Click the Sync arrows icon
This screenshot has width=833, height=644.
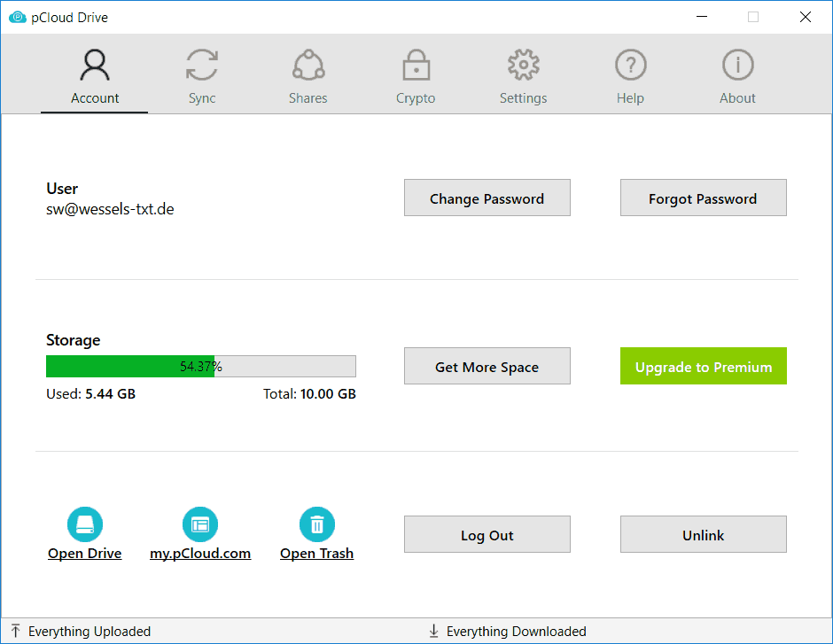click(202, 65)
